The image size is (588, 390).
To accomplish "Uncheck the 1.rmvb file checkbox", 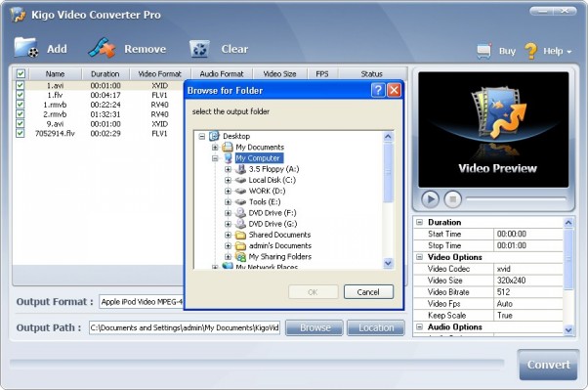I will 20,105.
